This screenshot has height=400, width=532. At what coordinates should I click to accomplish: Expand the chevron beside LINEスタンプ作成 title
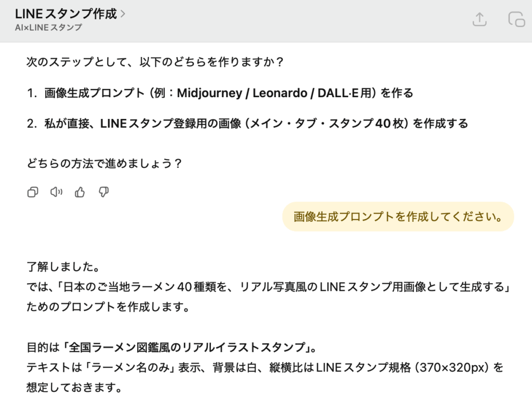pos(123,14)
